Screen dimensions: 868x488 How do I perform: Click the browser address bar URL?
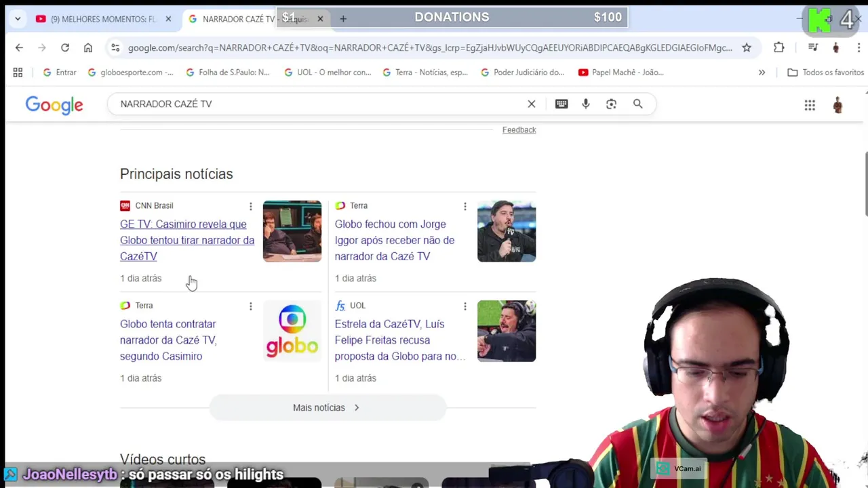(430, 47)
